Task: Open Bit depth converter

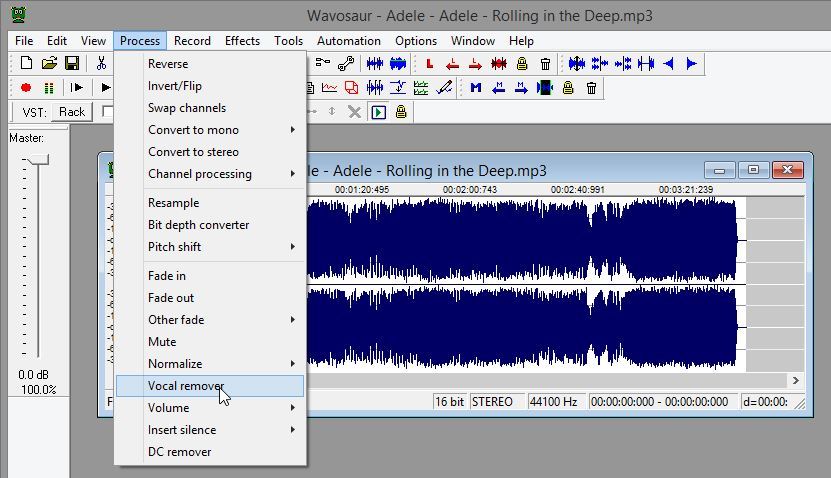Action: pyautogui.click(x=210, y=225)
